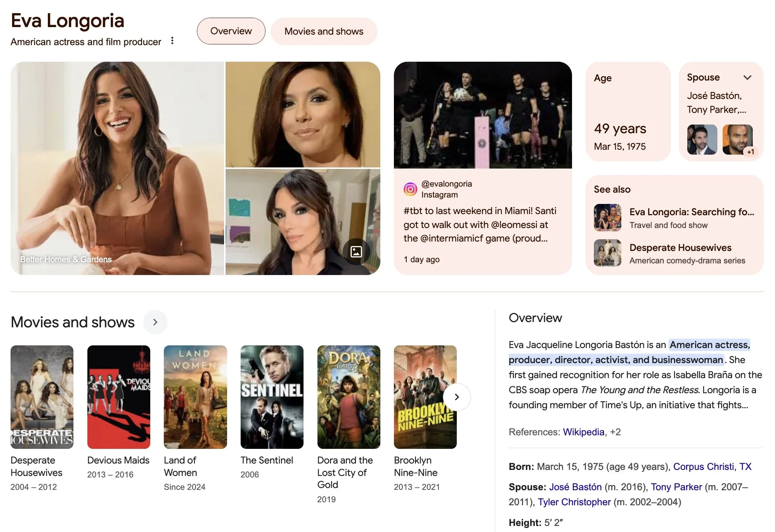The height and width of the screenshot is (532, 775).
Task: Click the Desperate Housewives see-also thumbnail
Action: [607, 253]
